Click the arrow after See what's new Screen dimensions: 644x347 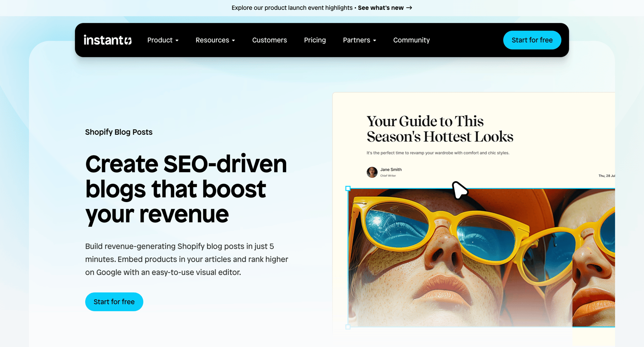pyautogui.click(x=409, y=8)
